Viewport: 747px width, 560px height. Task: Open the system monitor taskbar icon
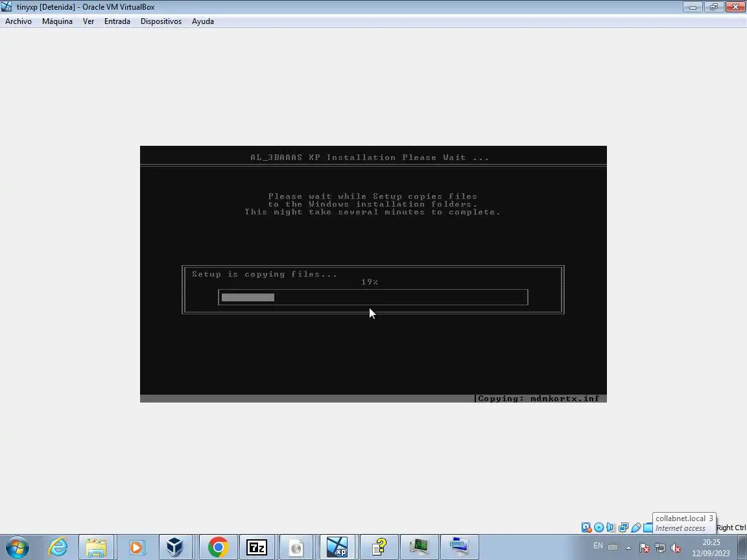tap(419, 547)
